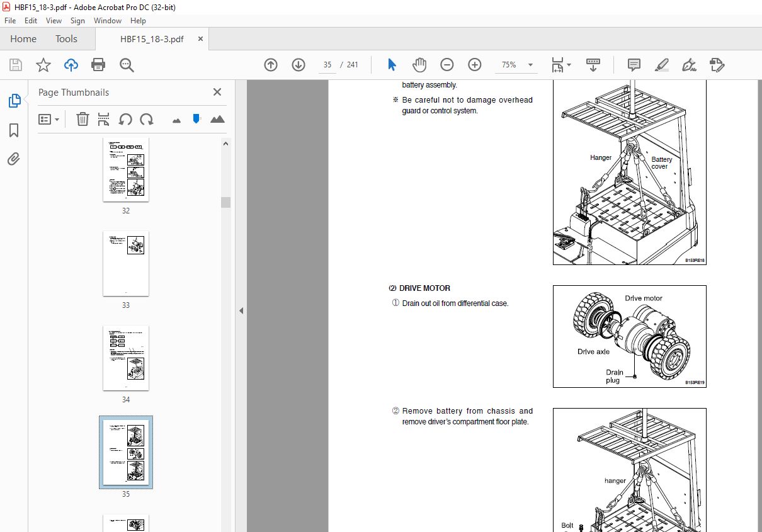Image resolution: width=762 pixels, height=532 pixels.
Task: Select page 33 thumbnail
Action: pos(126,263)
